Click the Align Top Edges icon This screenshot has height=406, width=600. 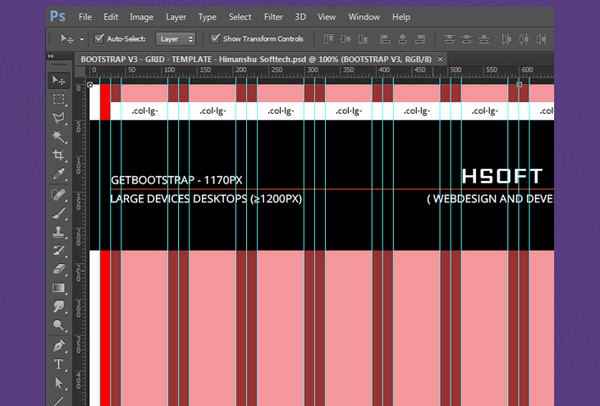point(328,39)
